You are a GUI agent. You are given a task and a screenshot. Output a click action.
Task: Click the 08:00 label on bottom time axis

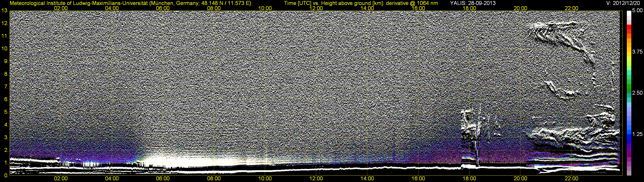point(214,179)
